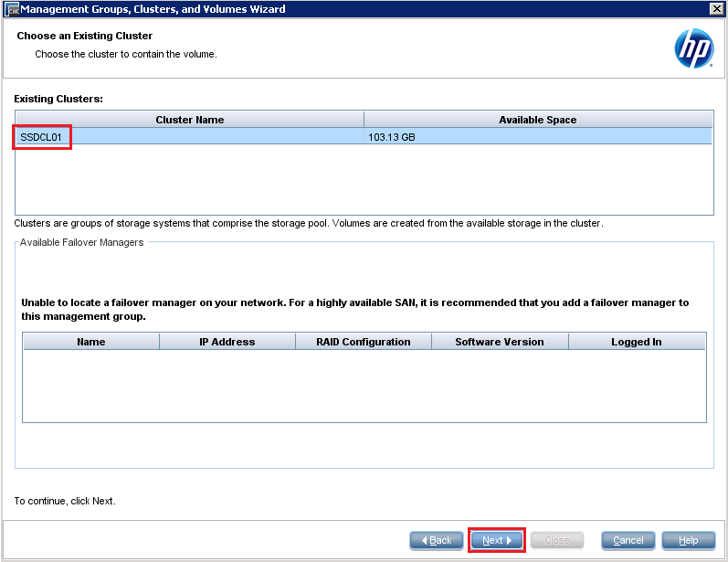Click the blank space below the SSDCL01 row

point(364,179)
